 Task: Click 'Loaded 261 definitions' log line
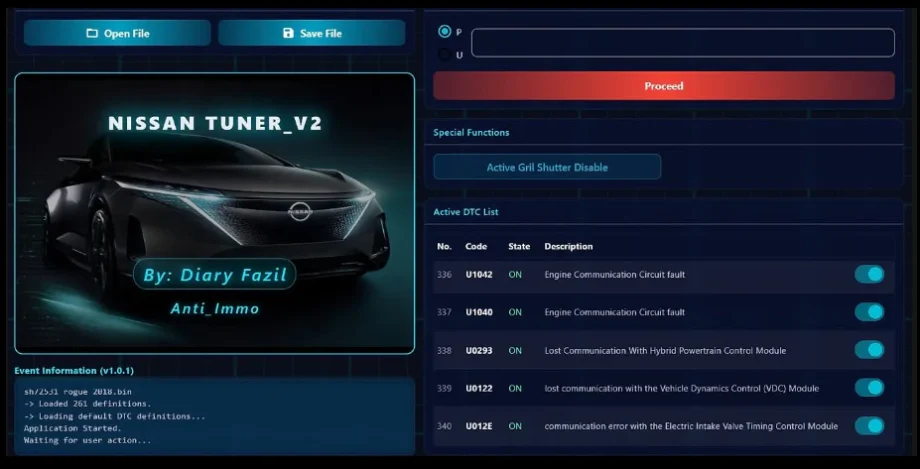click(87, 404)
